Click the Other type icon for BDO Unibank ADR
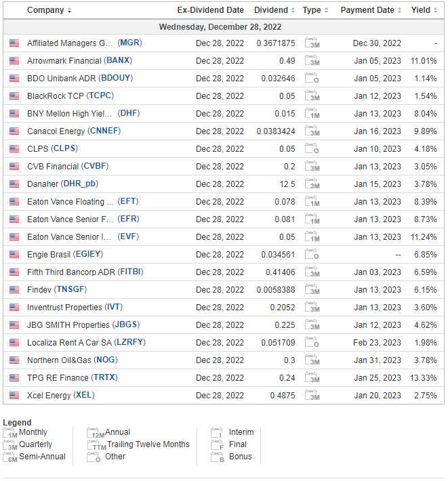 [312, 78]
